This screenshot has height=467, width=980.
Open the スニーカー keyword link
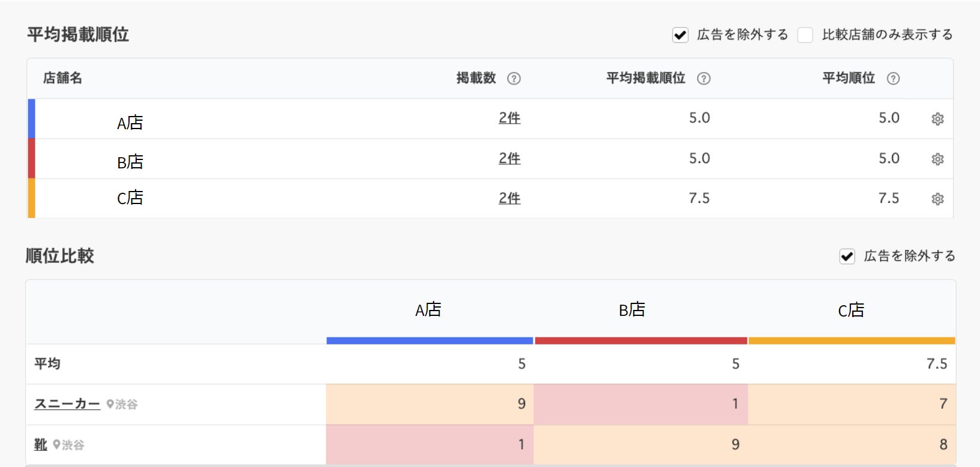pyautogui.click(x=67, y=404)
